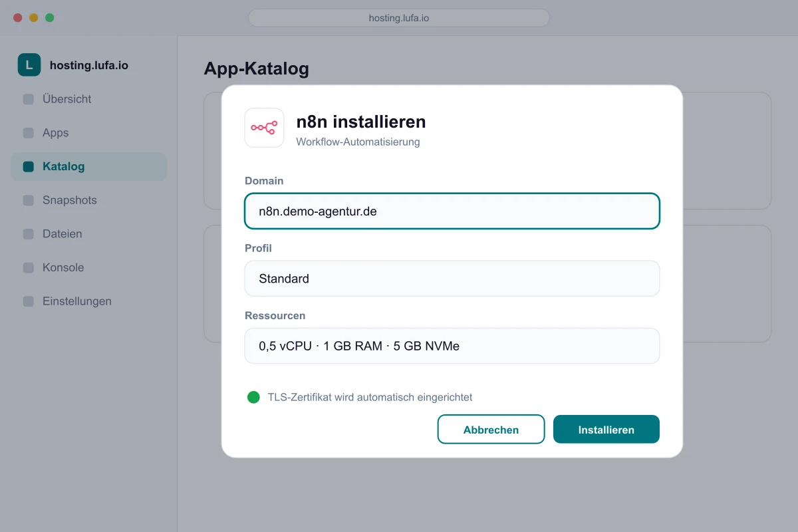The width and height of the screenshot is (798, 532).
Task: Select the Katalog menu item
Action: click(88, 167)
